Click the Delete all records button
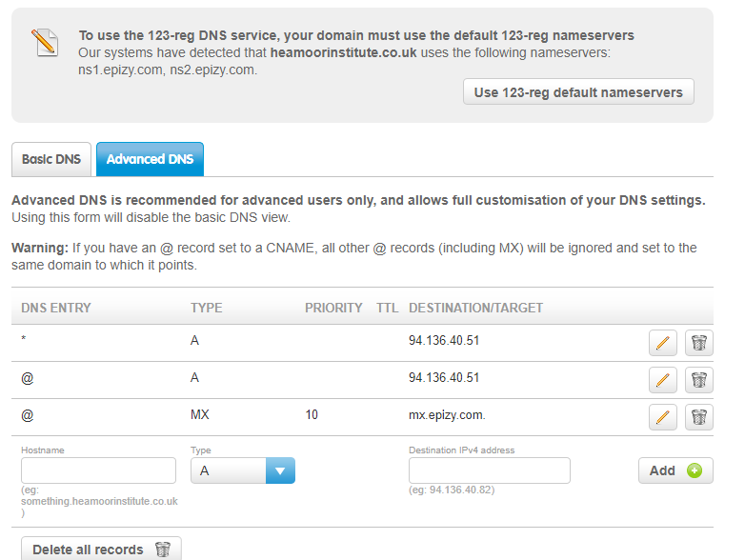745x560 pixels. tap(95, 550)
